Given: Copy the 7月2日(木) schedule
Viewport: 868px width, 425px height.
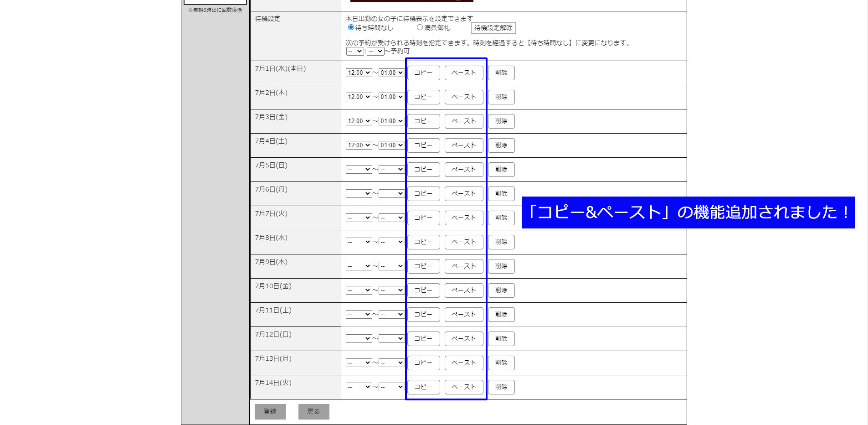Looking at the screenshot, I should [x=423, y=97].
